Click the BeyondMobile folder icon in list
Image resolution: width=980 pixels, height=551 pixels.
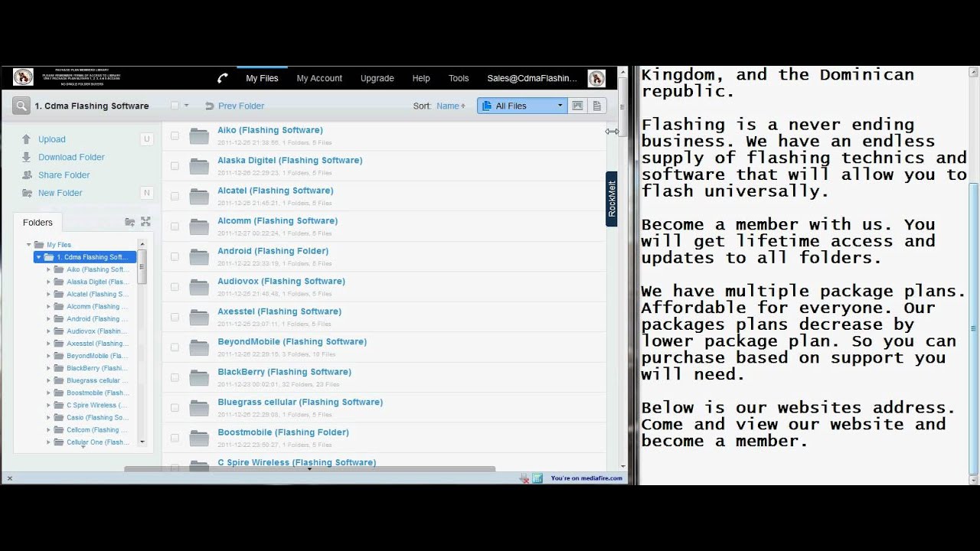coord(199,347)
